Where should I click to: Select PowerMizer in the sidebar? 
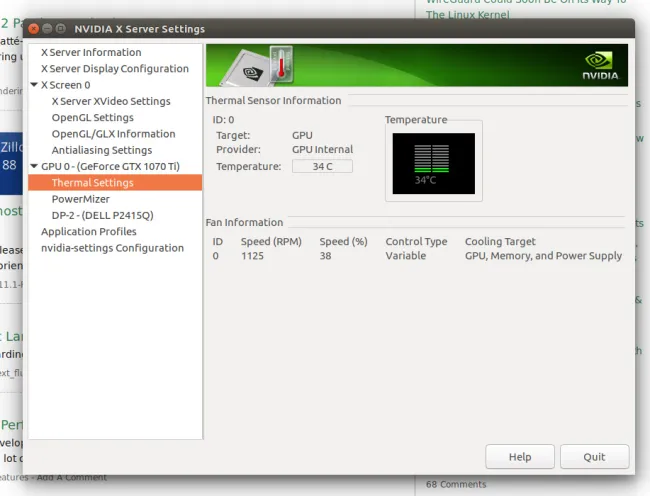[x=80, y=199]
